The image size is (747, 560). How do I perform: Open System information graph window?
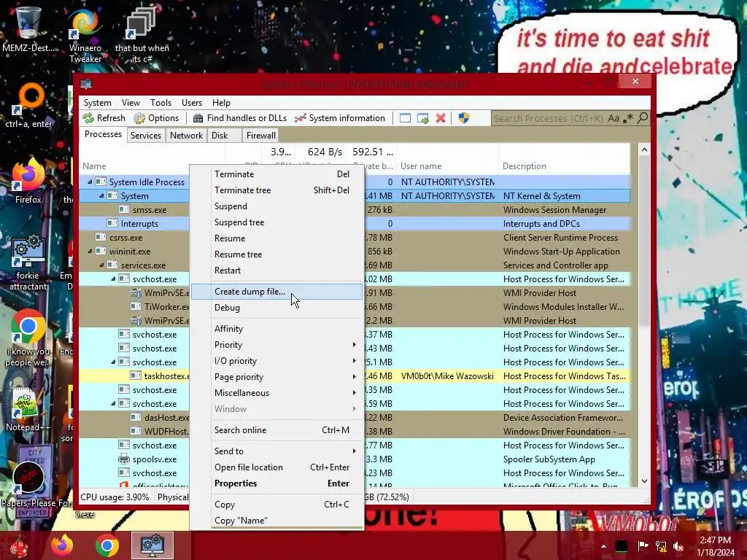340,118
